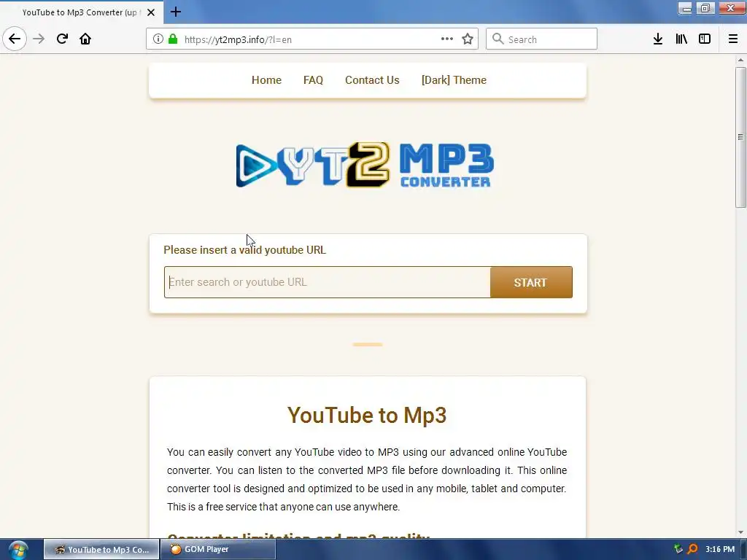Click the forward navigation arrow
The image size is (747, 560).
coord(39,39)
